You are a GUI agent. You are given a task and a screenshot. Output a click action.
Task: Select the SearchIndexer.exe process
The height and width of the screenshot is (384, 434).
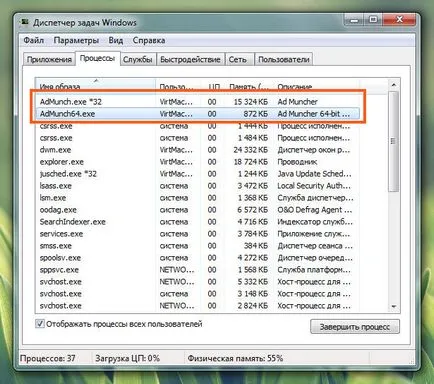point(197,222)
